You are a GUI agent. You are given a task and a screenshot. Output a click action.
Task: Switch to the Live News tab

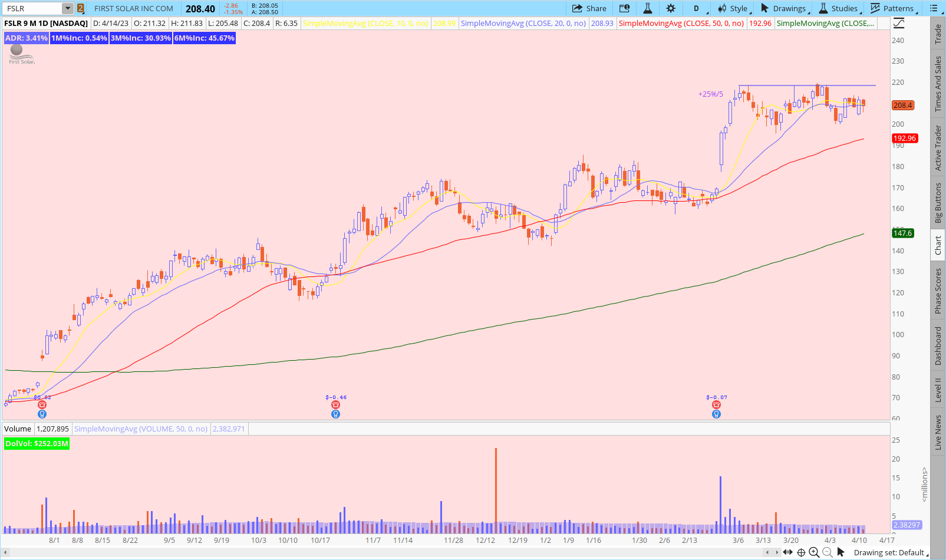938,432
